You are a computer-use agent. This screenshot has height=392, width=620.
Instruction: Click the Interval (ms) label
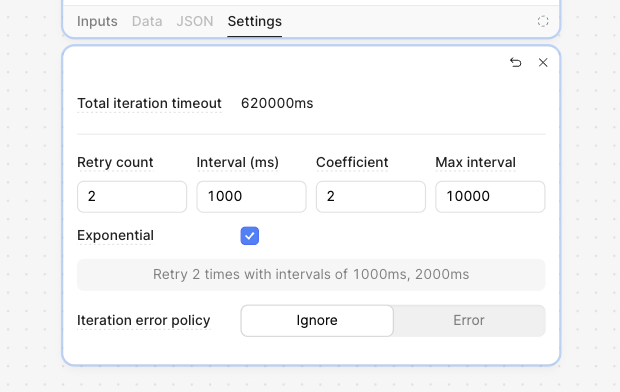(x=238, y=162)
